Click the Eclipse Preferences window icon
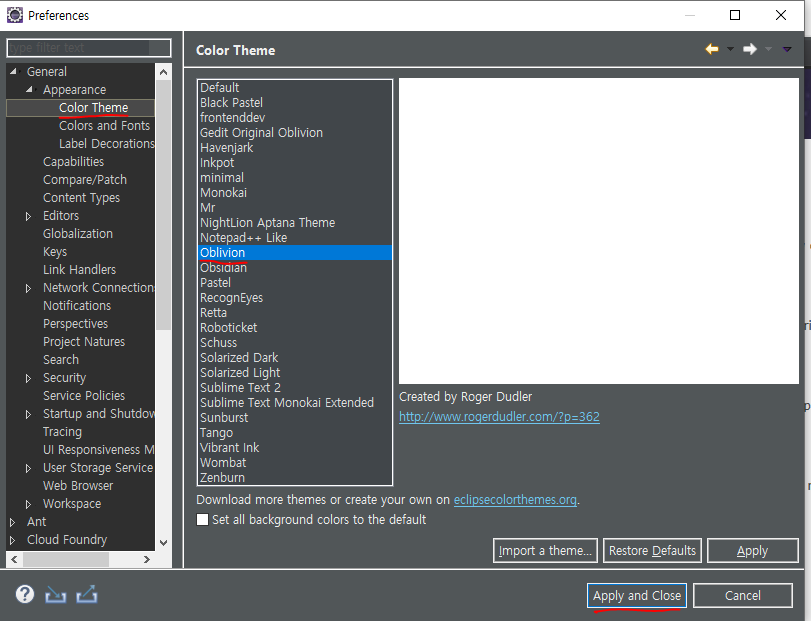 [x=14, y=15]
